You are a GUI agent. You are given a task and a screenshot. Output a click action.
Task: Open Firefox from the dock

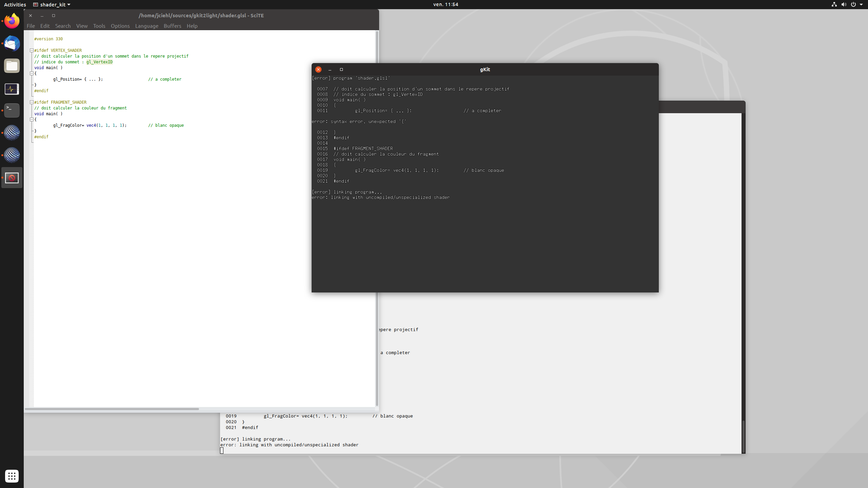point(12,21)
